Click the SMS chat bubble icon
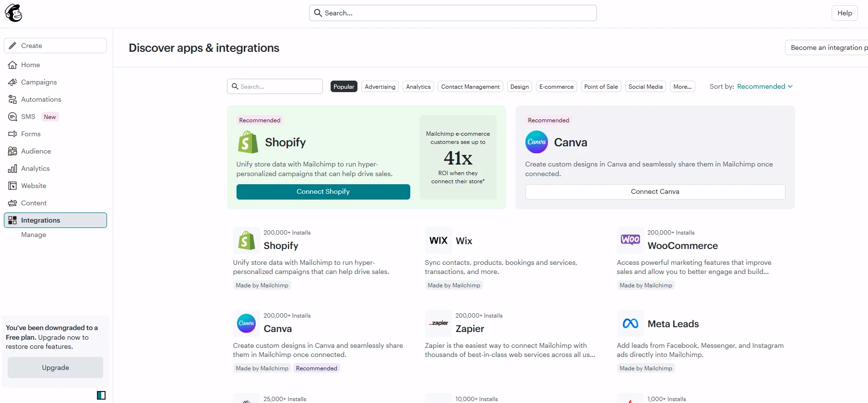 pyautogui.click(x=12, y=117)
